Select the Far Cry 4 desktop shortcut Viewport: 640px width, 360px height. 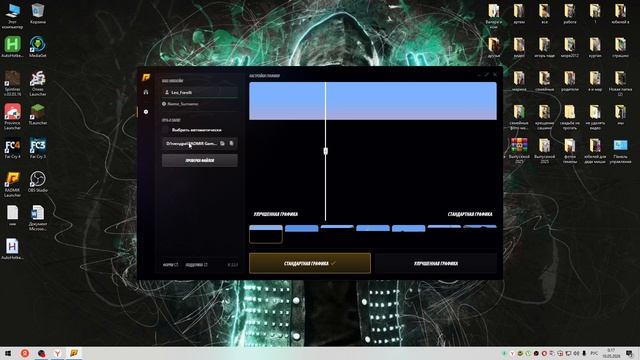coord(12,148)
